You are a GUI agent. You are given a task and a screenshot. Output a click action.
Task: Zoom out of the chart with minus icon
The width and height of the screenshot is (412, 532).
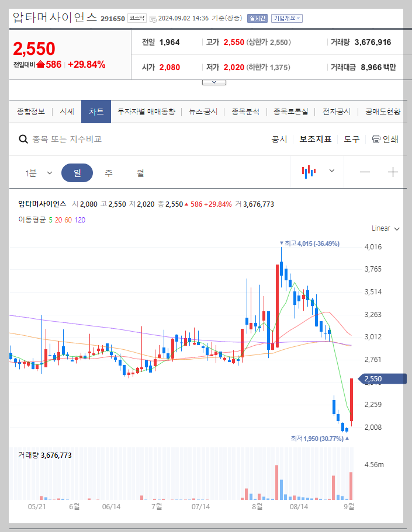(365, 172)
